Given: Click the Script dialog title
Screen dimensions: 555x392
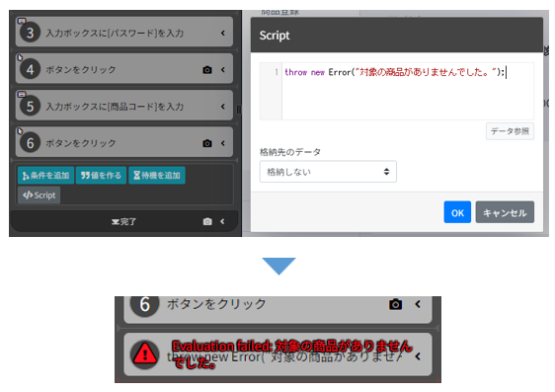Looking at the screenshot, I should (275, 36).
